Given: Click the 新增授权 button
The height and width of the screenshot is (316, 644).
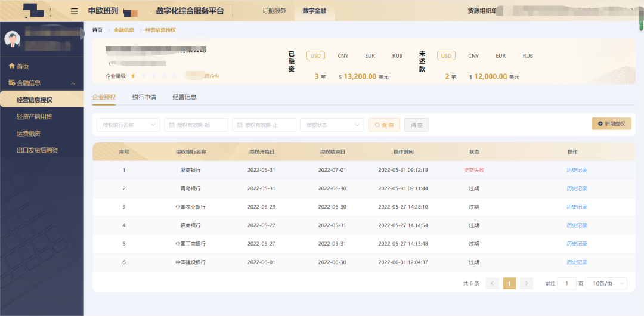Looking at the screenshot, I should (612, 123).
